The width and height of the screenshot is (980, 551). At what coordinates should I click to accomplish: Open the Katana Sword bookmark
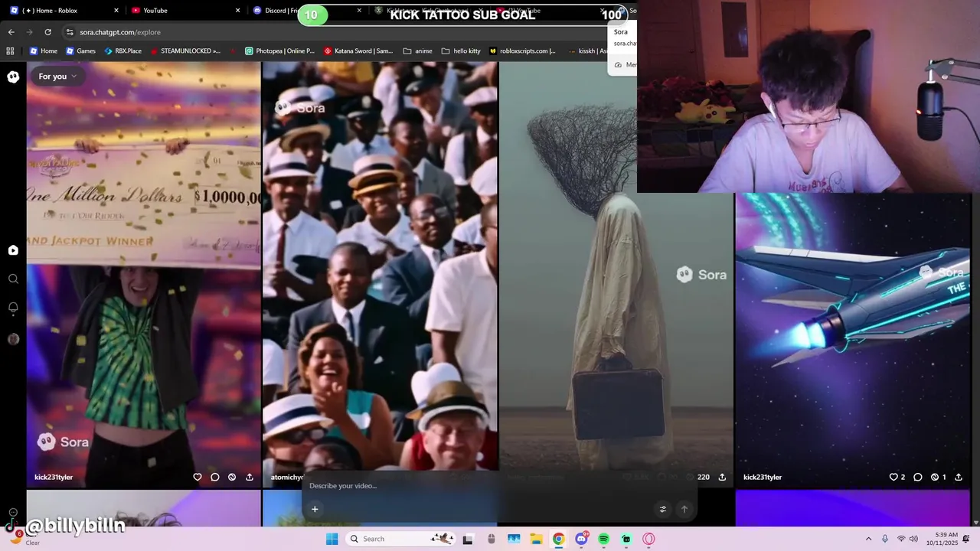click(358, 51)
